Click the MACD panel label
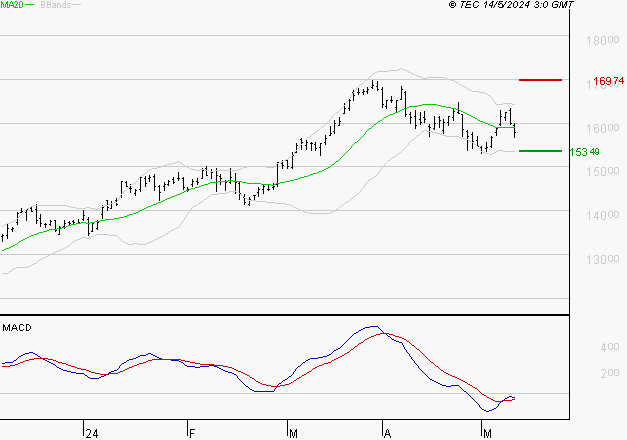Screen dimensions: 627x440 coord(17,328)
